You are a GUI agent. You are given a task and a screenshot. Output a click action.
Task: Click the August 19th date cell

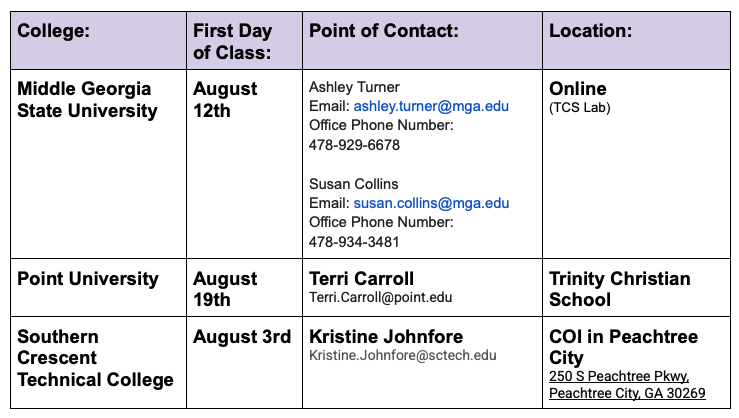point(244,287)
